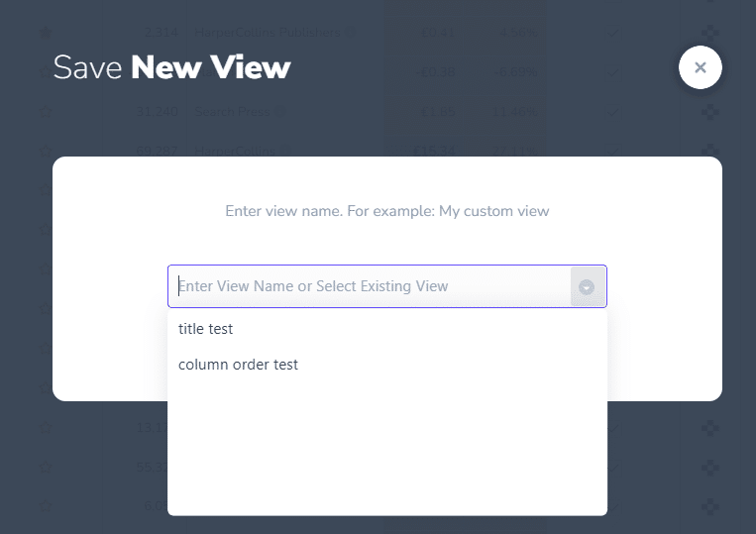Click checkmark icon in Search Press row
The width and height of the screenshot is (756, 534).
click(613, 113)
